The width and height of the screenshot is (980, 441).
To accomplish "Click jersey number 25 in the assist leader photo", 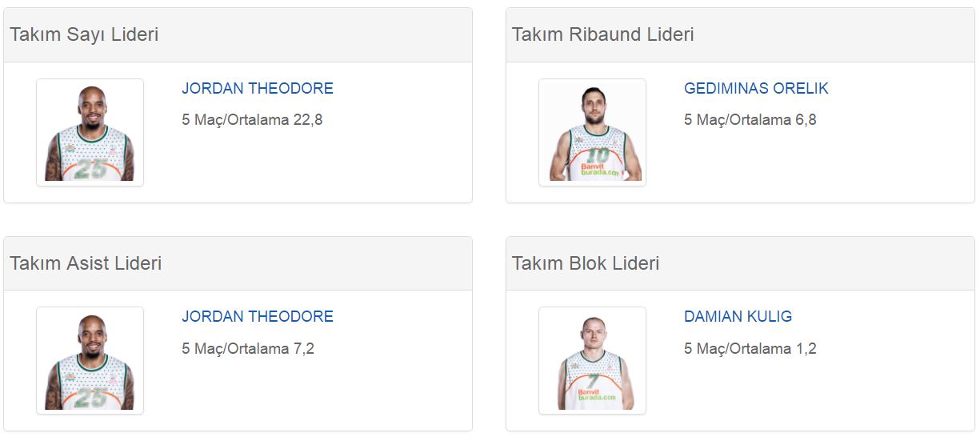I will 90,397.
